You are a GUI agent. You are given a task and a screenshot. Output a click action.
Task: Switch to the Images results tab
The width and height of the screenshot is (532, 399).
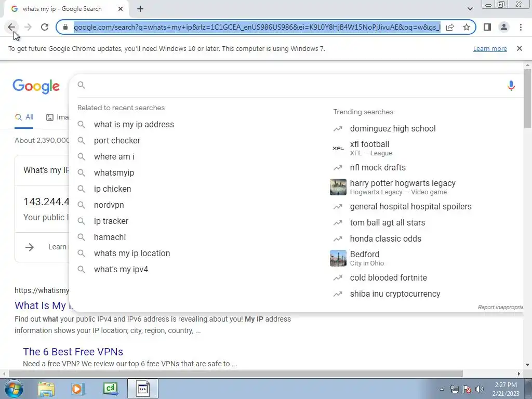(x=57, y=117)
